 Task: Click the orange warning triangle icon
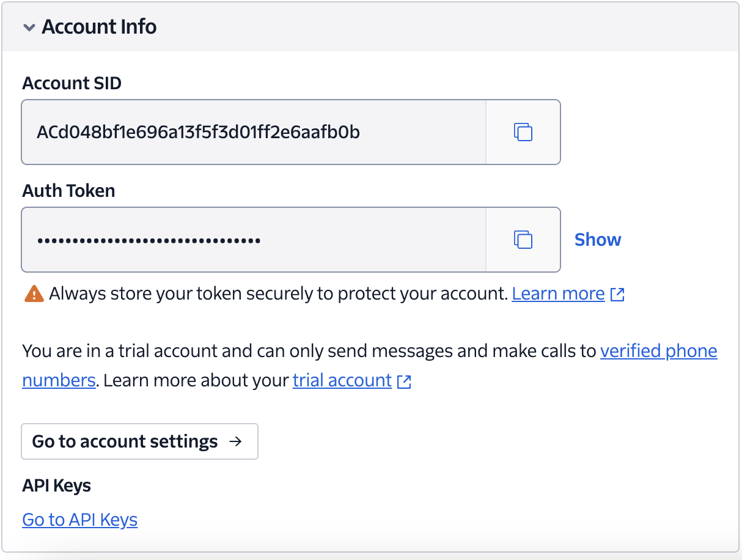coord(34,294)
